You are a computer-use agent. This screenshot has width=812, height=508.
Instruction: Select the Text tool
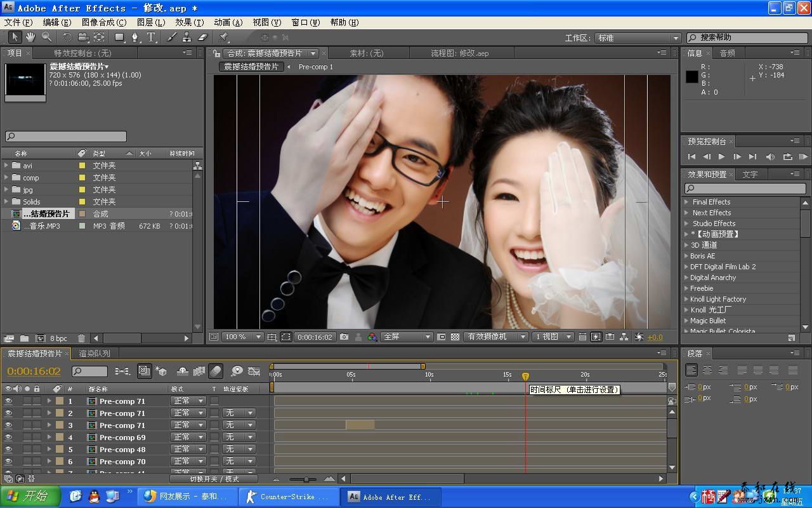(x=152, y=37)
